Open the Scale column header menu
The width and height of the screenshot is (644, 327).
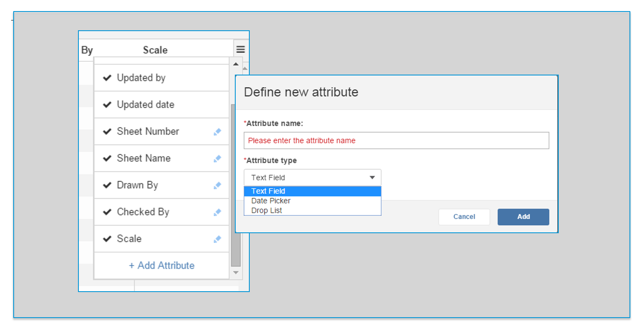[155, 50]
